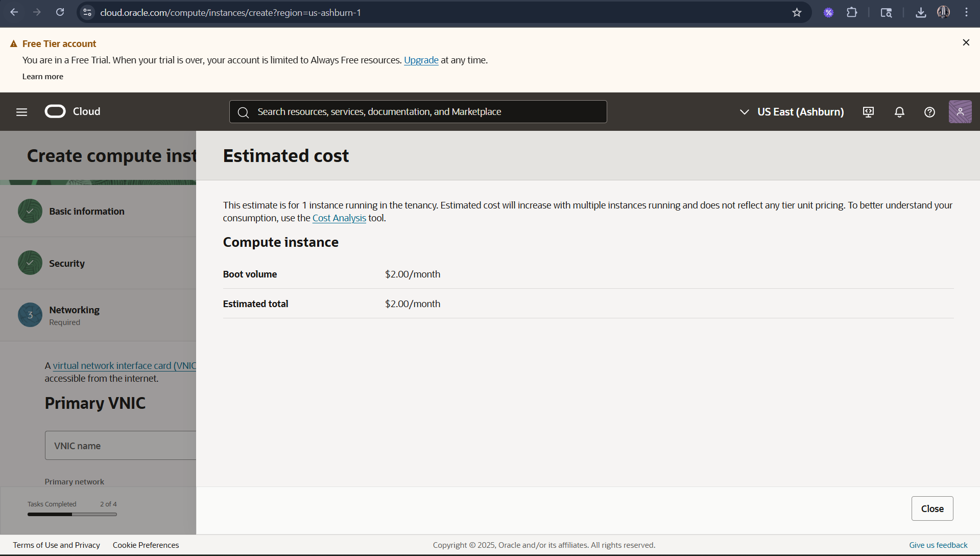Open the browser extensions puzzle icon
Viewport: 980px width, 556px height.
coord(852,12)
